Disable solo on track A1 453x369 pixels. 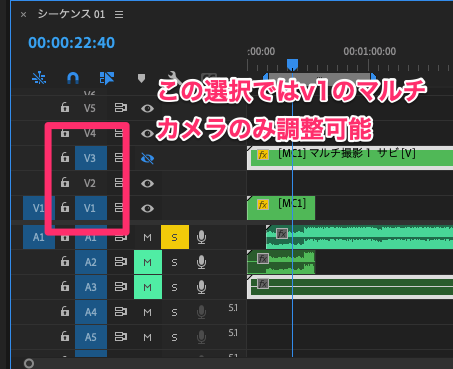coord(175,237)
